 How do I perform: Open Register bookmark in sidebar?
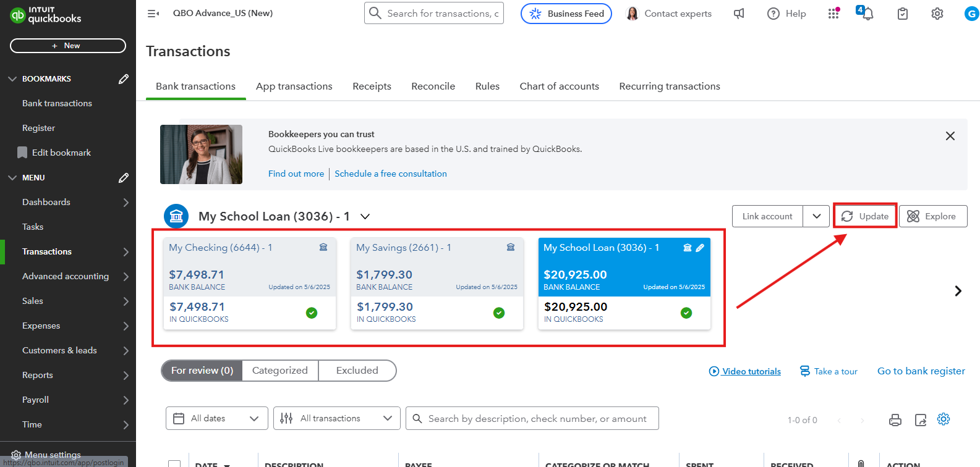38,128
